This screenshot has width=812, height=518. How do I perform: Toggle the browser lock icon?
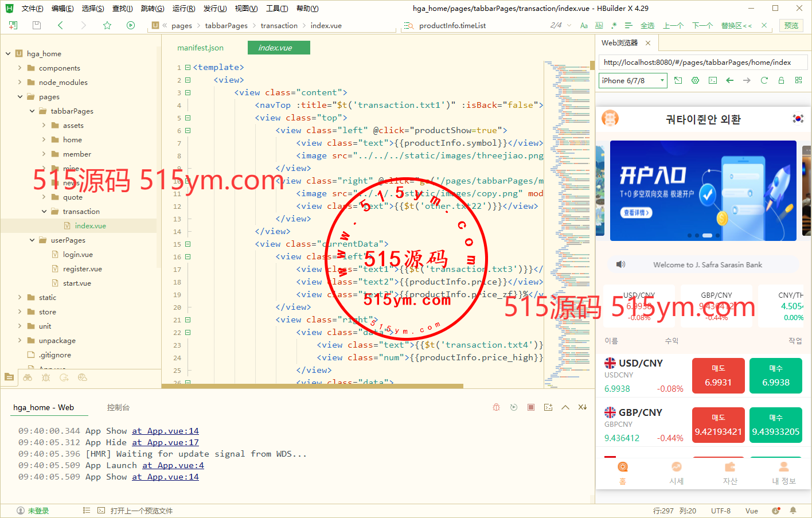781,80
